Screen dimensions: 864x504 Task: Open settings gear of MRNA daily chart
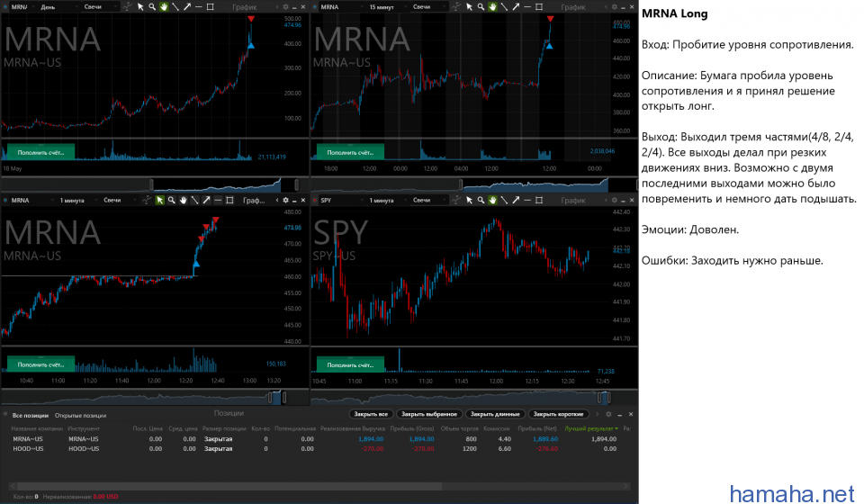[285, 7]
